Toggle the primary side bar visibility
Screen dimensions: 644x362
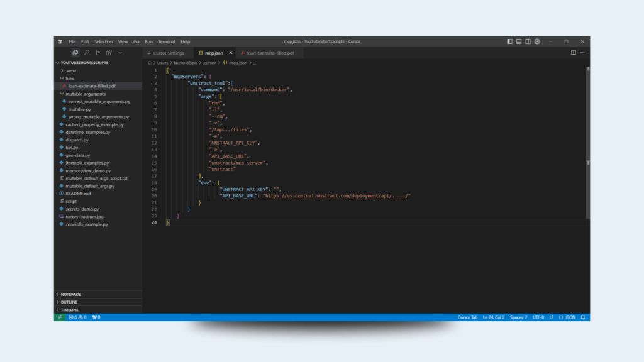click(509, 41)
